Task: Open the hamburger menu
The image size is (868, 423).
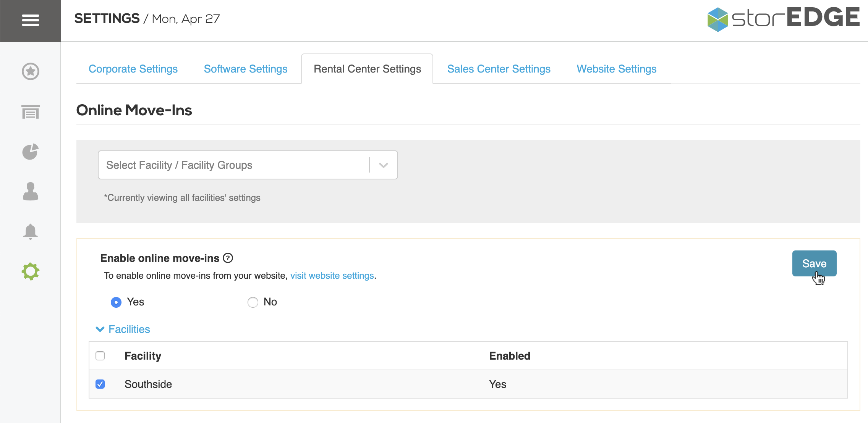Action: (x=30, y=21)
